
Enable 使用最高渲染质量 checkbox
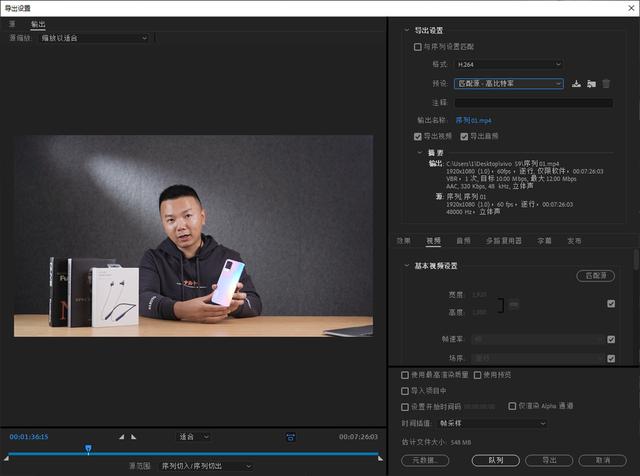click(x=403, y=375)
